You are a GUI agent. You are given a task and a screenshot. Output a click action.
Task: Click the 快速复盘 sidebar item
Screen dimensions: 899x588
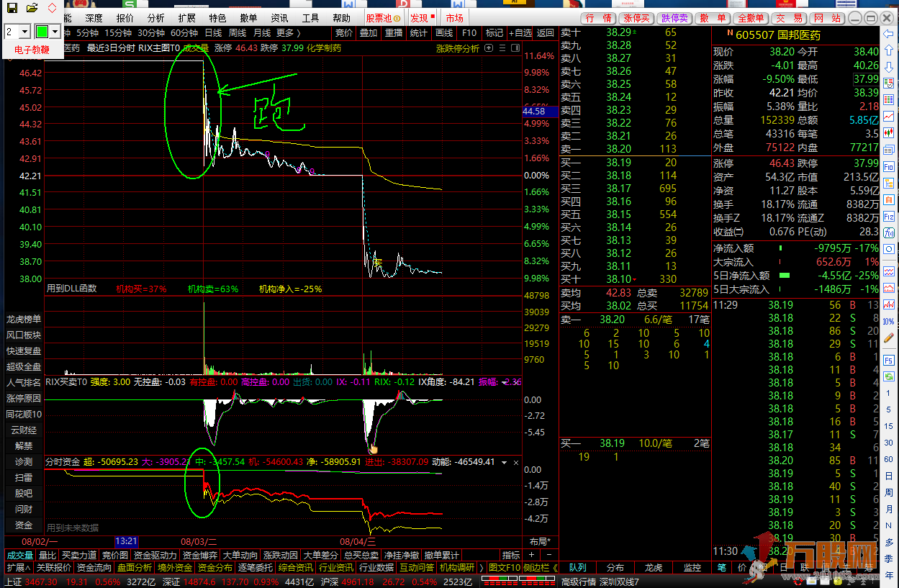(24, 350)
